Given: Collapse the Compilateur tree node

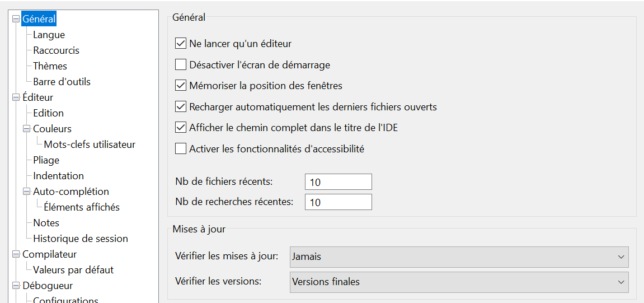Looking at the screenshot, I should tap(16, 254).
